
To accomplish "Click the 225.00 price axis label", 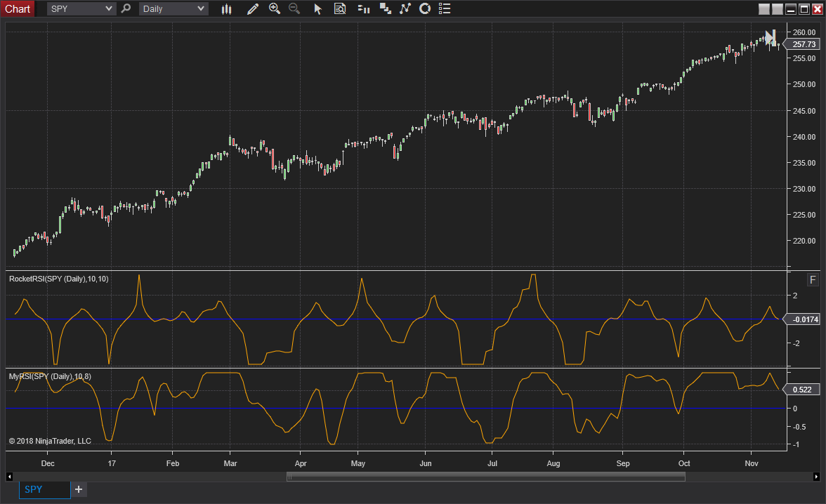I will pos(804,215).
